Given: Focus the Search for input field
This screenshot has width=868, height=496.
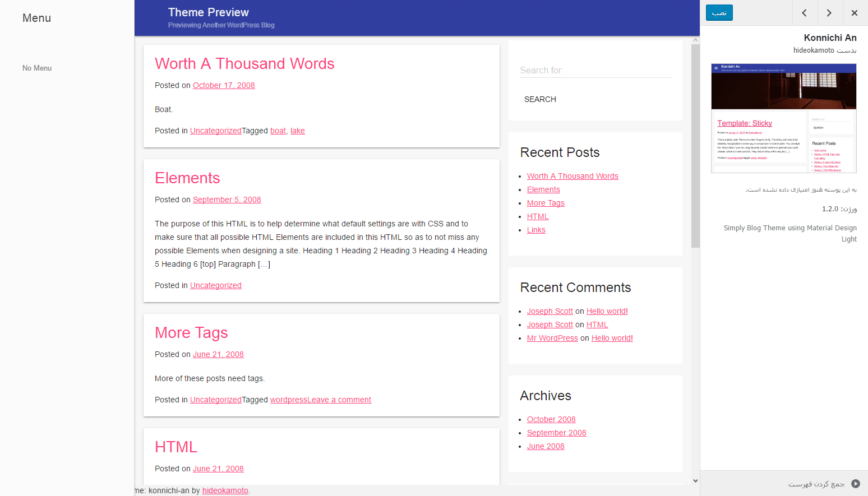Looking at the screenshot, I should [x=595, y=70].
